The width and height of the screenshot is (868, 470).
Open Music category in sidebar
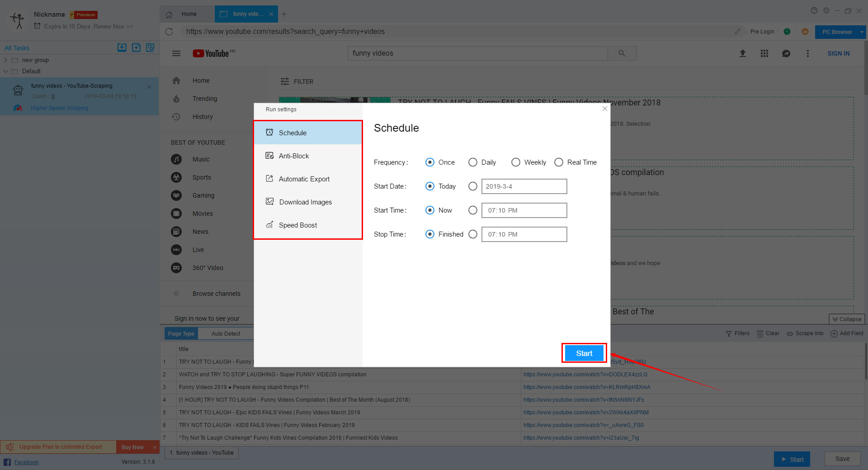(201, 159)
